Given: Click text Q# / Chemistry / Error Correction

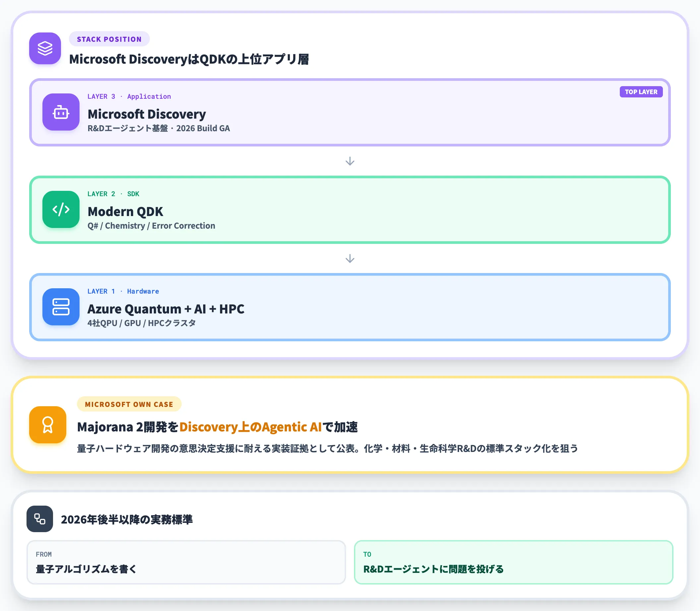Looking at the screenshot, I should pyautogui.click(x=151, y=226).
